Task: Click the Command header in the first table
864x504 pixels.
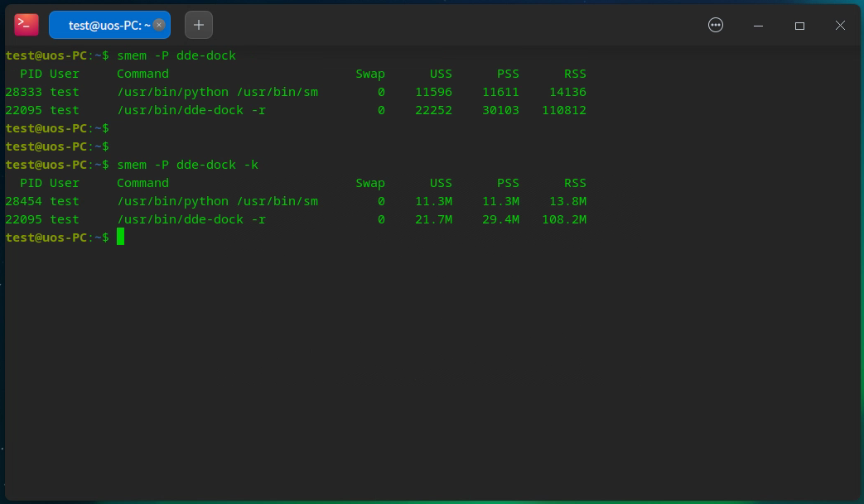Action: click(142, 74)
